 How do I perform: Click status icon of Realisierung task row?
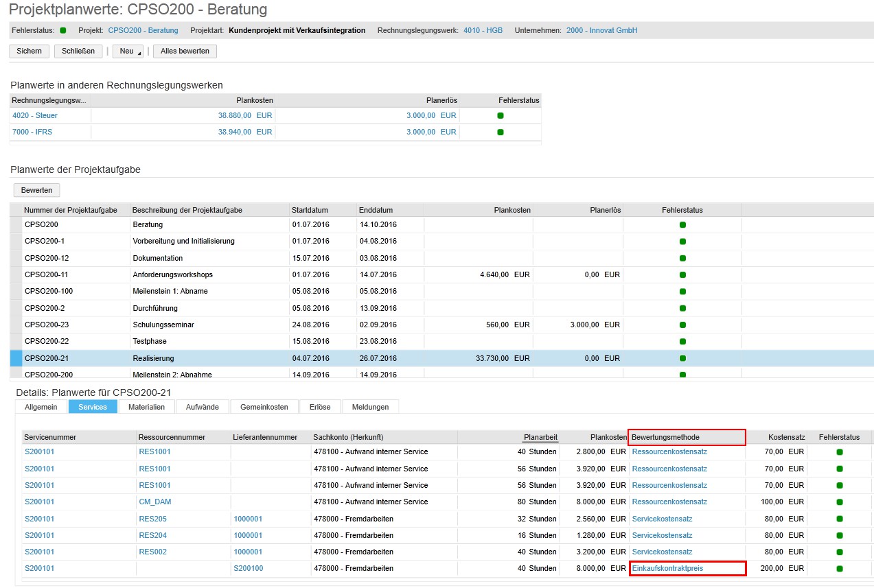[x=682, y=358]
